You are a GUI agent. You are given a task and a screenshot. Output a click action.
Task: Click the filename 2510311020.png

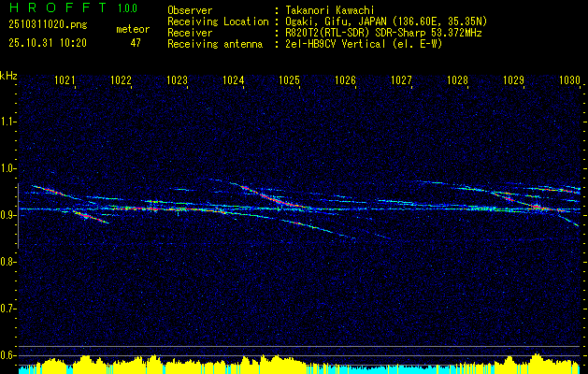(x=48, y=25)
